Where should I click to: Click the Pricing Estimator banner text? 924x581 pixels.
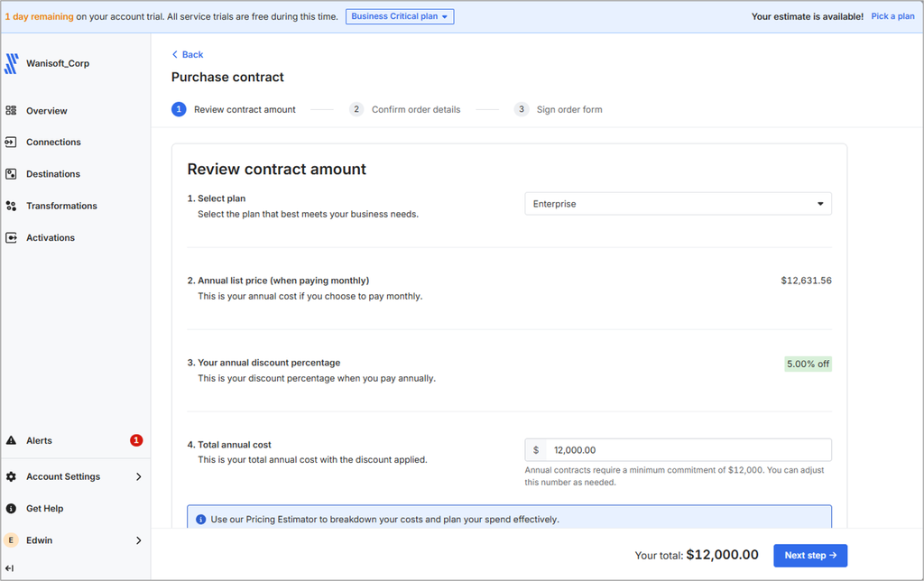click(384, 519)
